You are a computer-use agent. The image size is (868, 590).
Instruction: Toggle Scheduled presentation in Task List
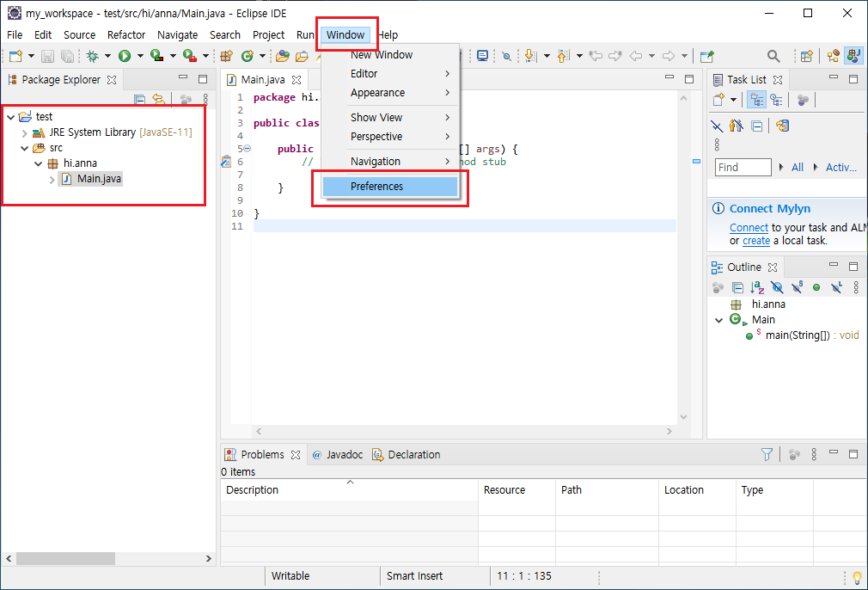click(777, 101)
